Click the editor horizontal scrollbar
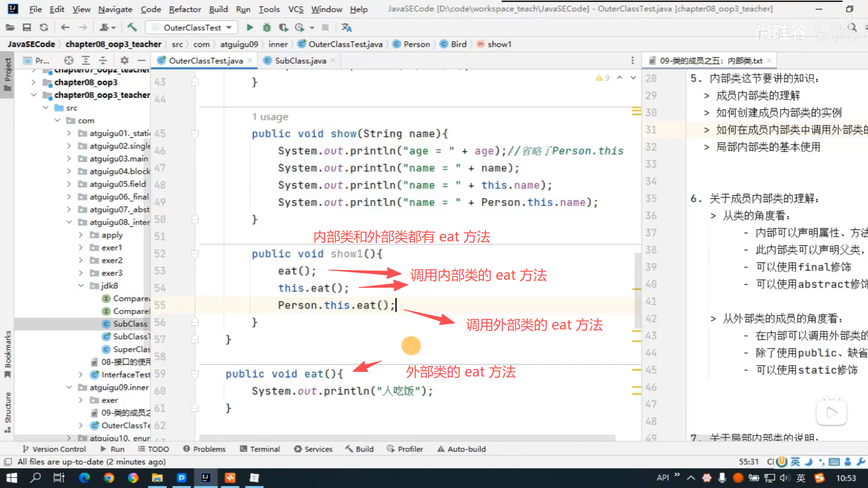Screen dimensions: 868x488 [407, 437]
